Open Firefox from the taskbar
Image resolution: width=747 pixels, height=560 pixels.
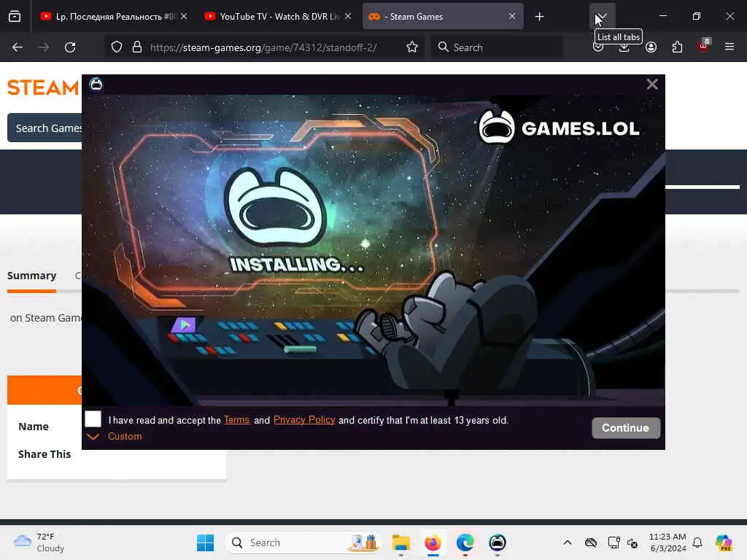pos(433,542)
